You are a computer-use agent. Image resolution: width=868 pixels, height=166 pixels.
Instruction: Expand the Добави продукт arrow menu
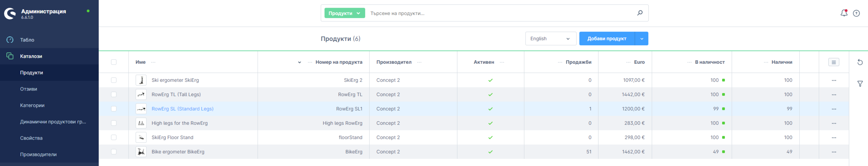point(641,38)
